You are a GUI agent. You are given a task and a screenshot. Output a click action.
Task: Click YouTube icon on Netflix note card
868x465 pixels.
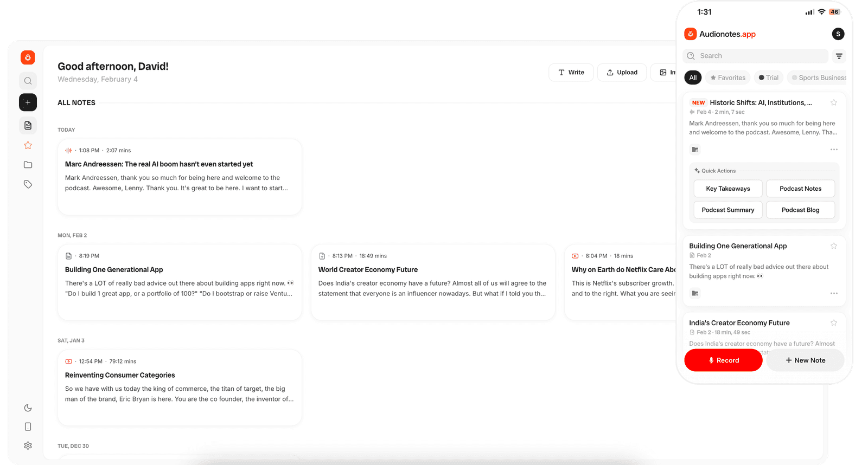pos(575,256)
